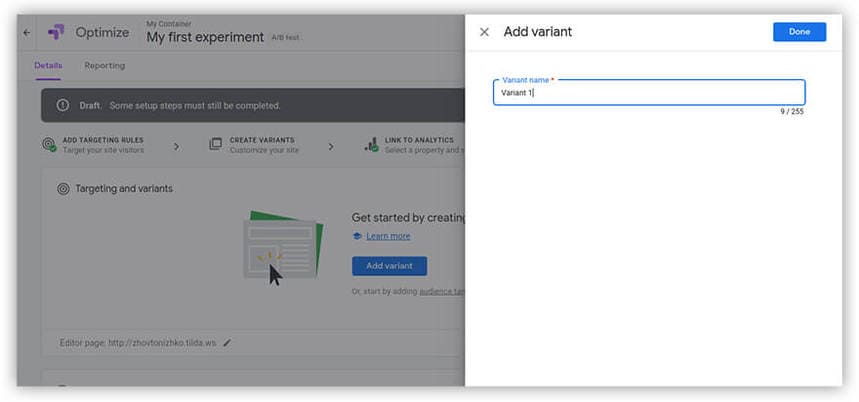Open the Details tab

coord(48,66)
